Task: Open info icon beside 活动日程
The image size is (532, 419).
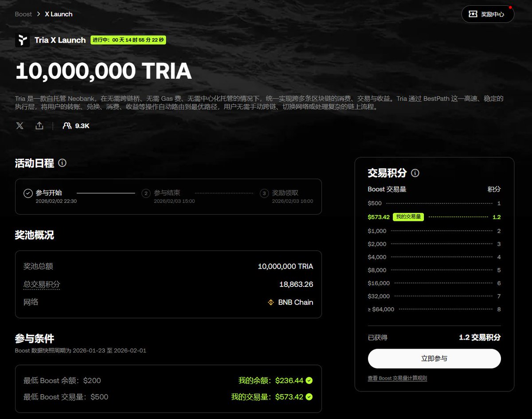Action: 62,163
